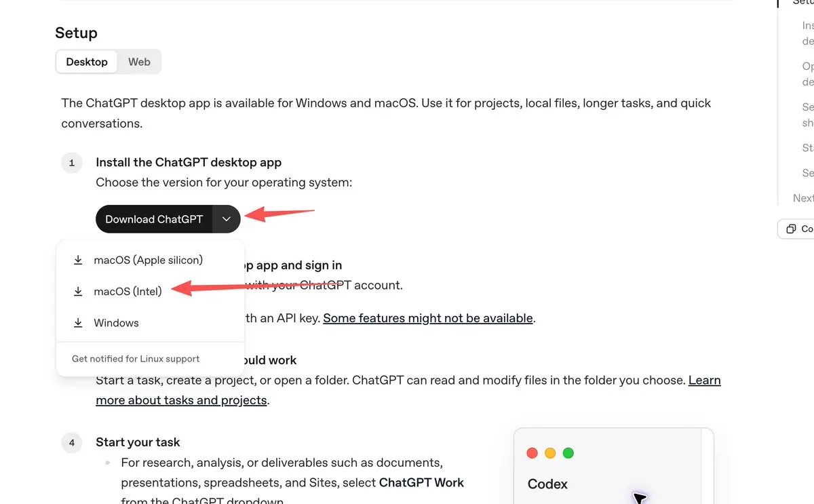Switch to the Desktop setup tab
The height and width of the screenshot is (504, 814).
(x=87, y=62)
